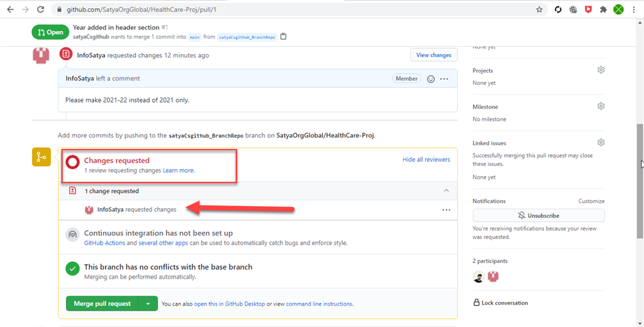Open Linked issues settings gear
The image size is (644, 327).
coord(601,143)
